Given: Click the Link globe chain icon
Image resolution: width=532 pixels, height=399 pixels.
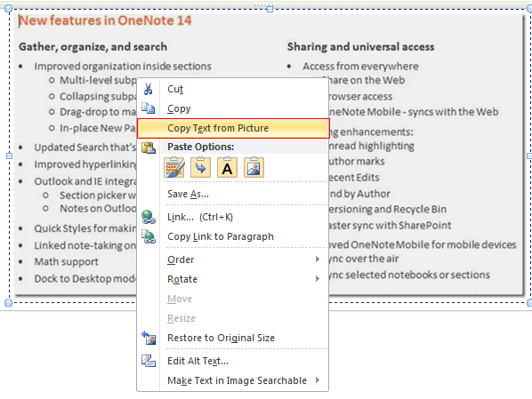Looking at the screenshot, I should 149,218.
